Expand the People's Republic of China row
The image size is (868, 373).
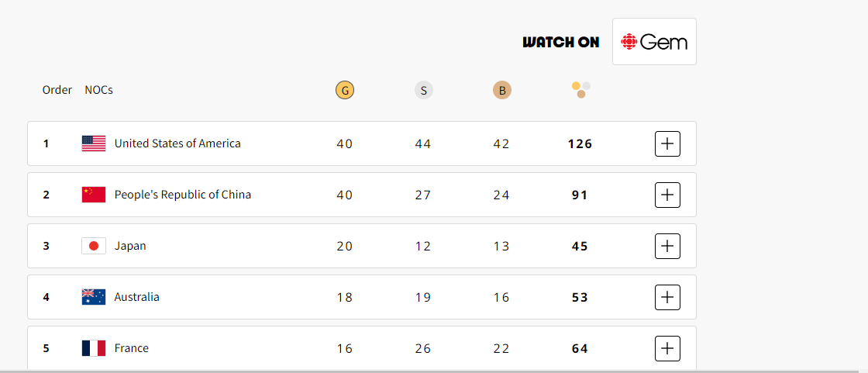[x=667, y=195]
